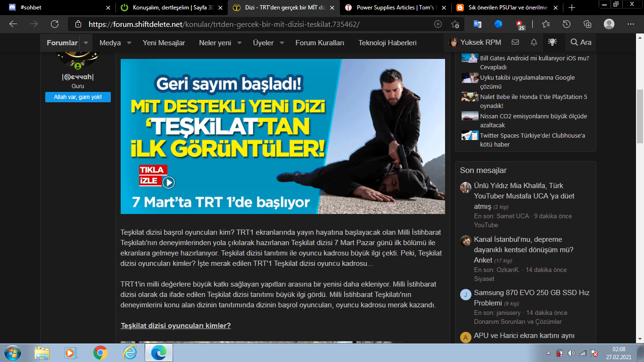Image resolution: width=644 pixels, height=362 pixels.
Task: Open Teknoloji Haberleri page
Action: pos(388,43)
